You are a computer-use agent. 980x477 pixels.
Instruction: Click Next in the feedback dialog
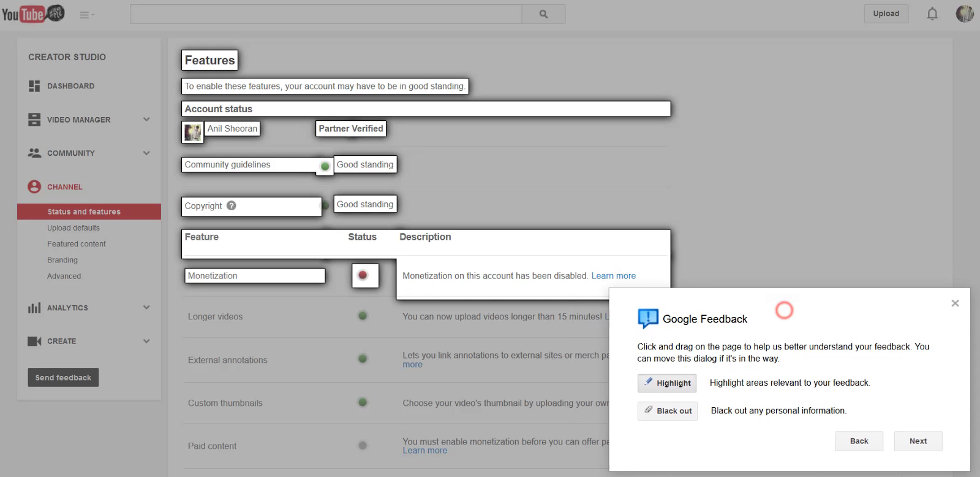tap(918, 441)
